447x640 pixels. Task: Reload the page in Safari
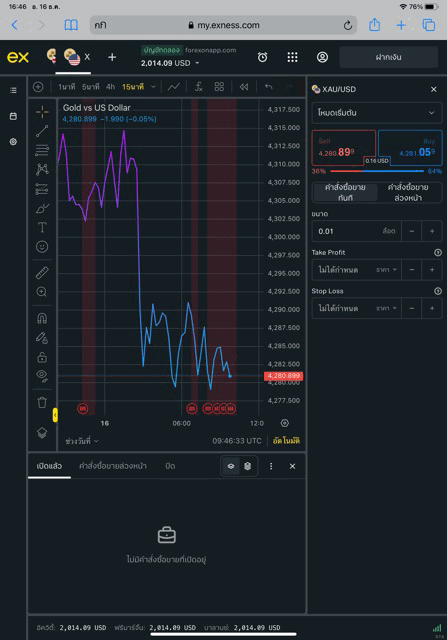point(348,25)
